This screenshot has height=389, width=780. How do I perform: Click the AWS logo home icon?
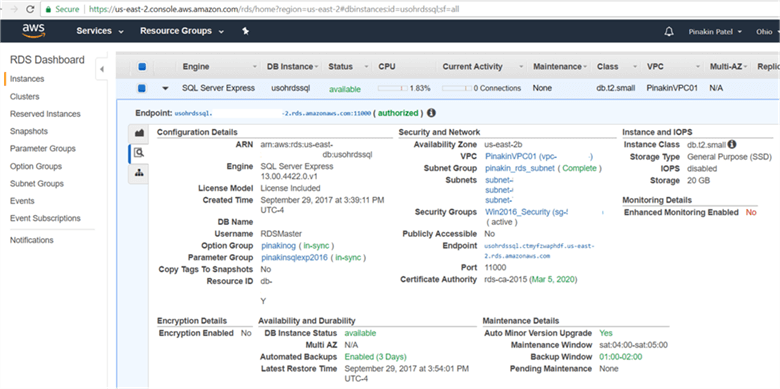(33, 31)
